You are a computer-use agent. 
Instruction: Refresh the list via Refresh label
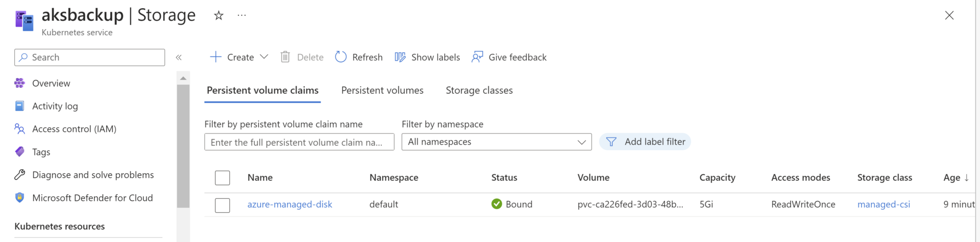(x=367, y=58)
